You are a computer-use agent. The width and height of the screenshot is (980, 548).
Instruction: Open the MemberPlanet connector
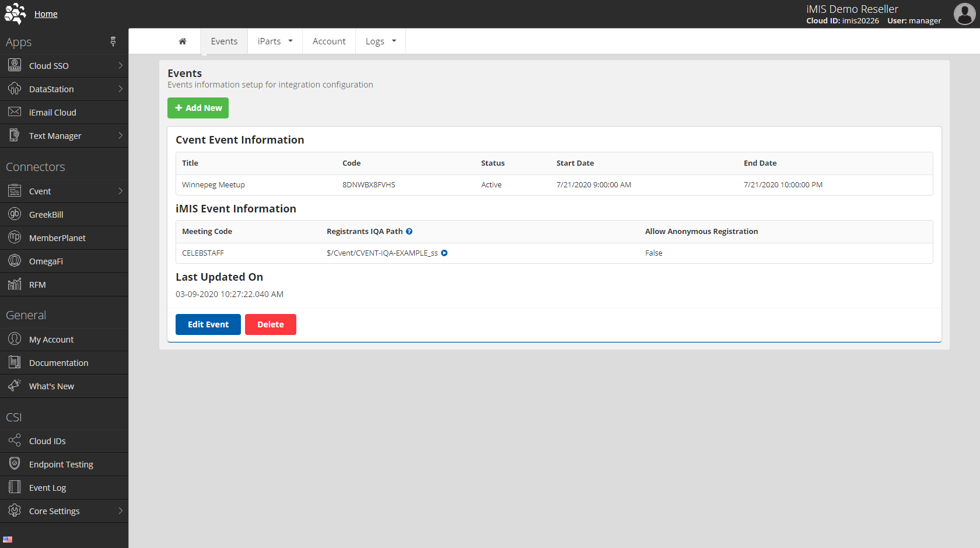coord(58,238)
